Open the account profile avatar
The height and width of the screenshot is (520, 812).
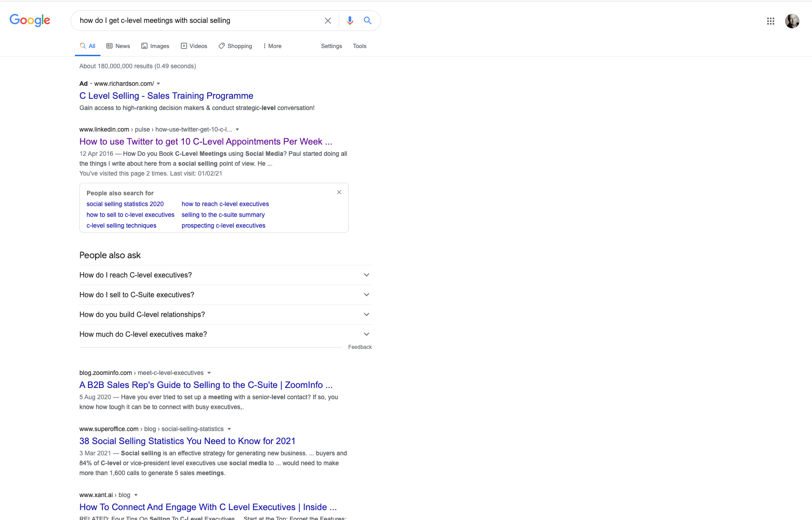click(x=792, y=21)
